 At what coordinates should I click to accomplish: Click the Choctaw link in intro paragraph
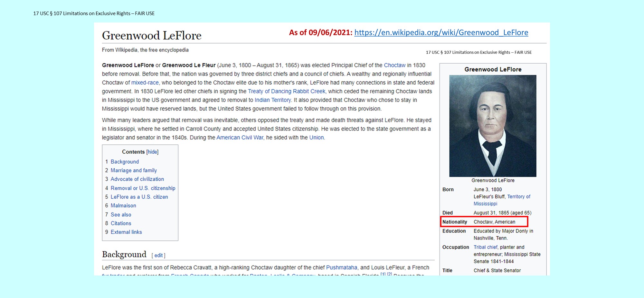(x=394, y=65)
